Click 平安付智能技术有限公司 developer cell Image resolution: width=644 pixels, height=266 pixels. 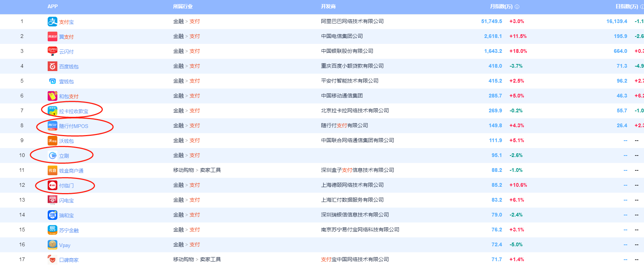(x=350, y=81)
